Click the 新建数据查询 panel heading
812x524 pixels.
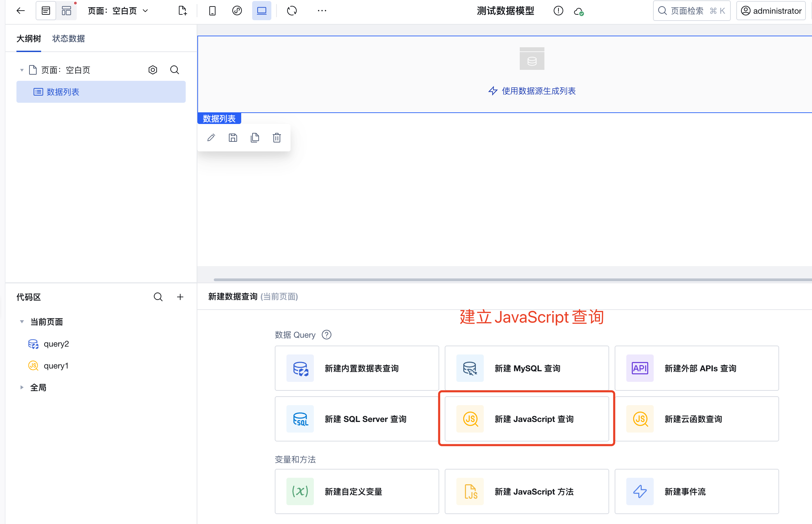click(x=233, y=297)
